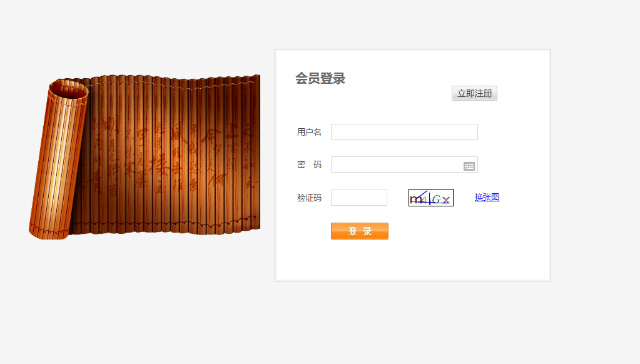Click the rolled-up end of the bamboo scroll
This screenshot has width=640, height=364.
[58, 163]
